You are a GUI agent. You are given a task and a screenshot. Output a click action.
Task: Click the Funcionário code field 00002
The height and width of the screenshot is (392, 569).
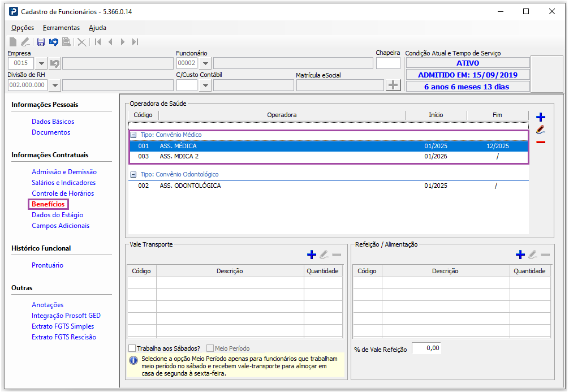click(x=187, y=63)
